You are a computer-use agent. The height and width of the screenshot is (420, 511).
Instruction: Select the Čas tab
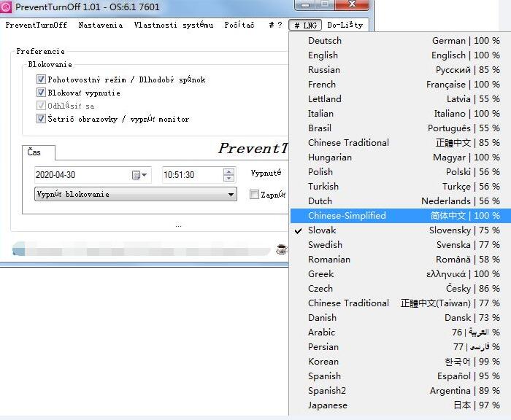point(39,152)
